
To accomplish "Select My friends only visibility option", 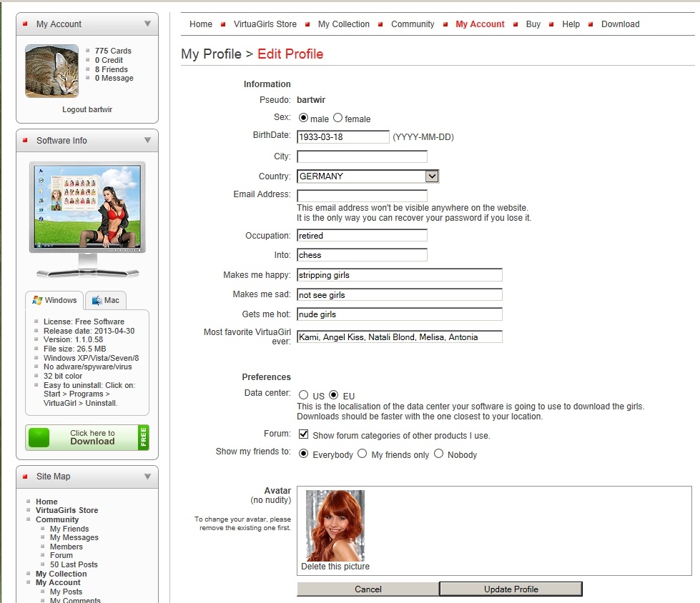I will pyautogui.click(x=362, y=454).
